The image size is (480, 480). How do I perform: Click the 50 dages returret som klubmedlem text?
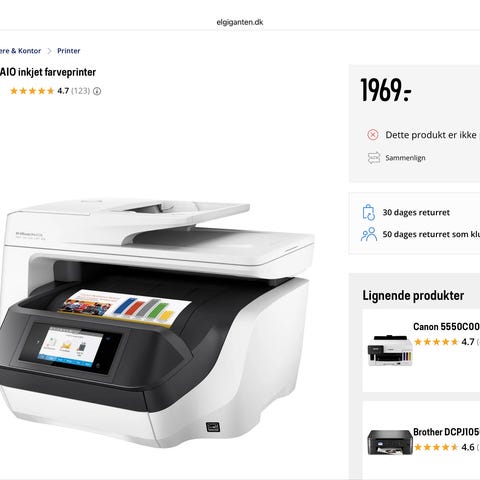[431, 234]
